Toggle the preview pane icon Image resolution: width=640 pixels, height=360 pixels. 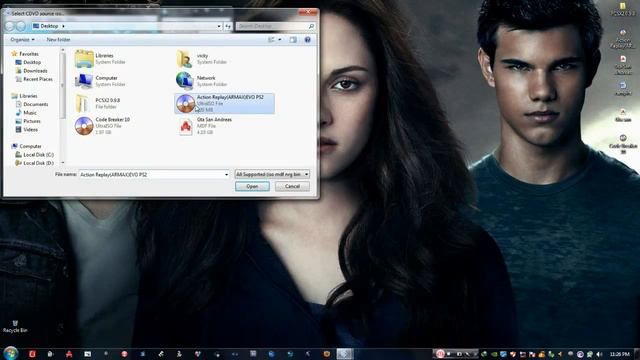[x=293, y=40]
